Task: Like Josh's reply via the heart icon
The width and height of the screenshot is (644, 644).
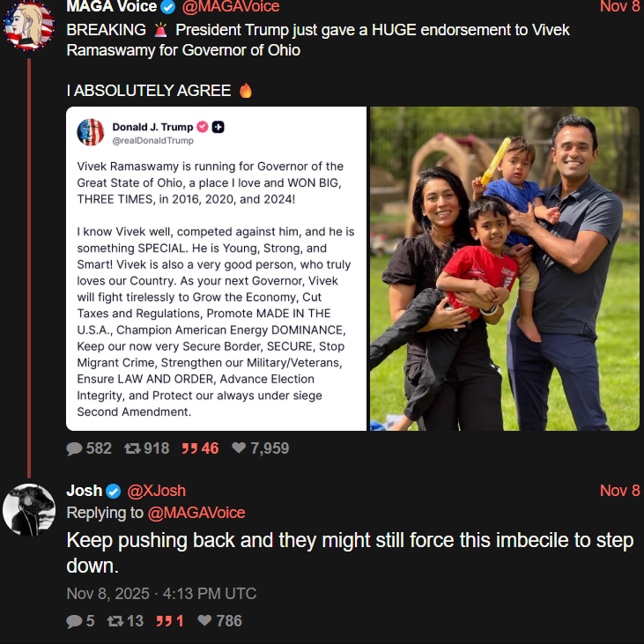Action: pyautogui.click(x=204, y=621)
